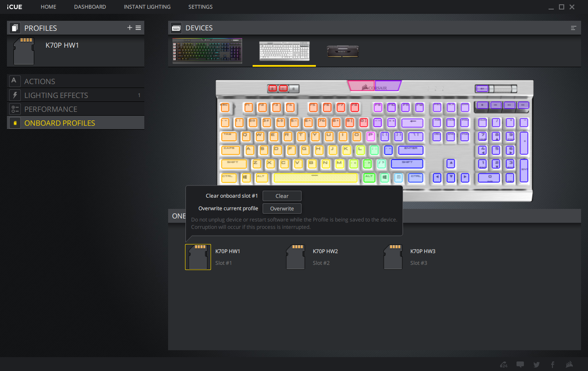
Task: Open the Dashboard menu
Action: pos(90,7)
